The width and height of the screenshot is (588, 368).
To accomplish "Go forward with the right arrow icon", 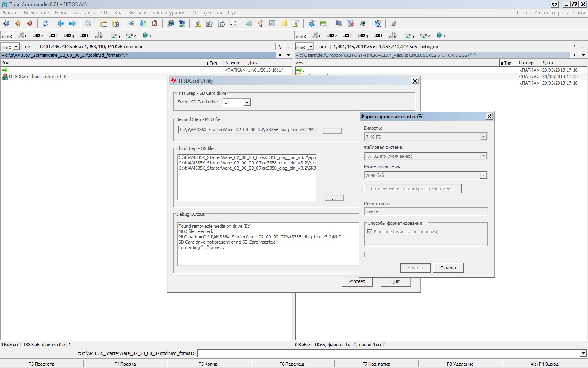I will point(73,24).
